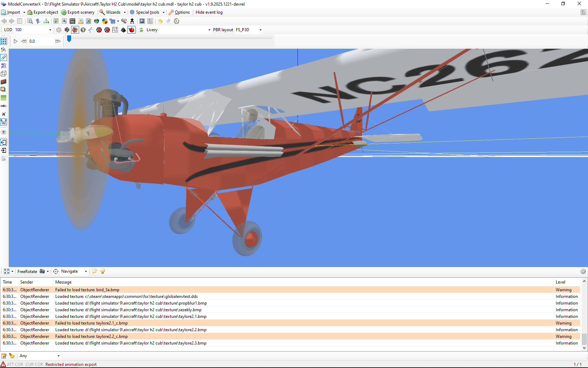Viewport: 588px width, 368px height.
Task: Step animation forward
Action: pyautogui.click(x=58, y=41)
